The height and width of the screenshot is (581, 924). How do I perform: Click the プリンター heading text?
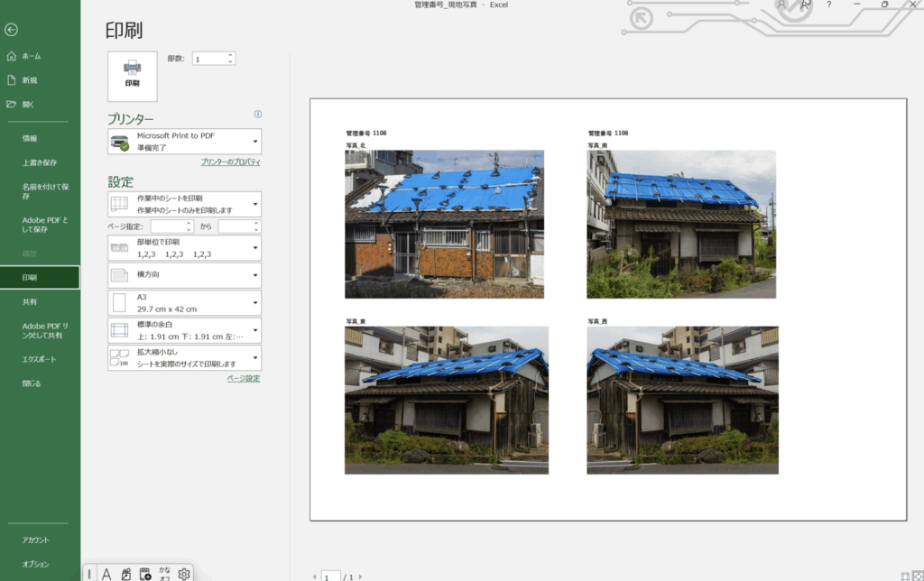[130, 118]
